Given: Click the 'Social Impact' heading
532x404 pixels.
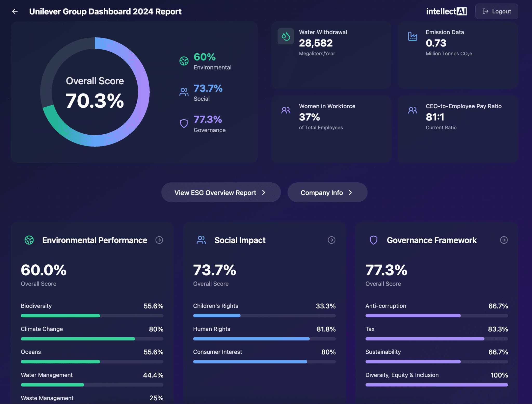Looking at the screenshot, I should click(240, 240).
